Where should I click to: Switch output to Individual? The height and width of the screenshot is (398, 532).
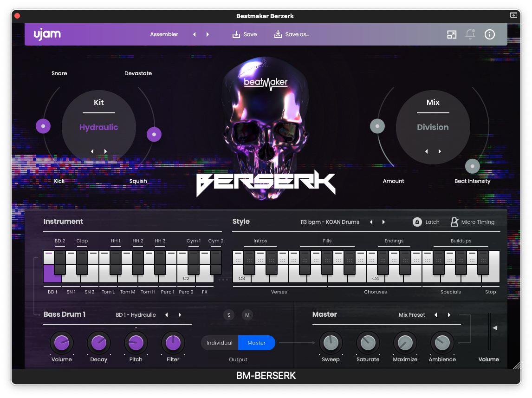(220, 343)
